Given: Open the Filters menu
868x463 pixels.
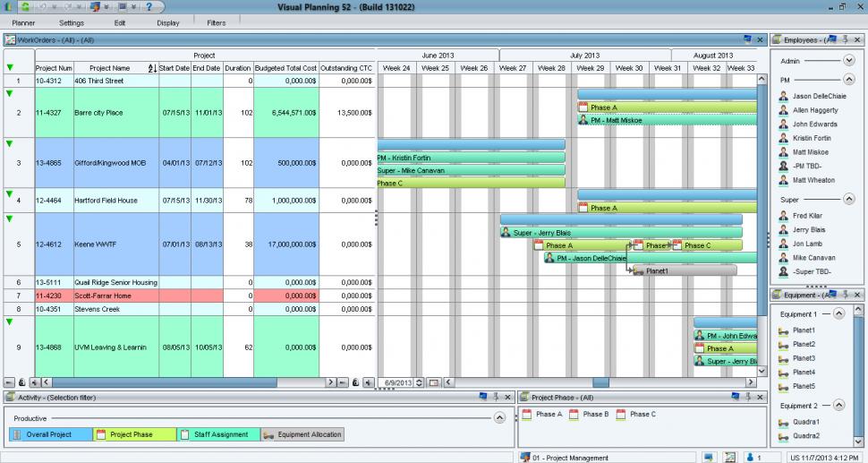Looking at the screenshot, I should [x=216, y=22].
